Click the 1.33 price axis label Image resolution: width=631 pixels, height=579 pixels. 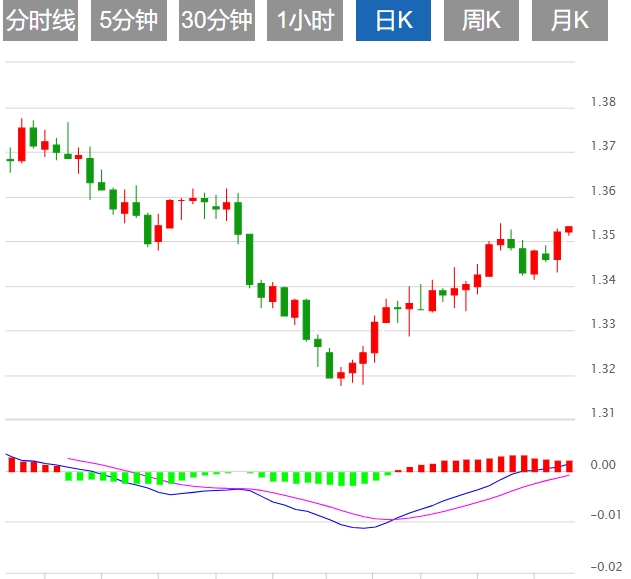[x=603, y=324]
